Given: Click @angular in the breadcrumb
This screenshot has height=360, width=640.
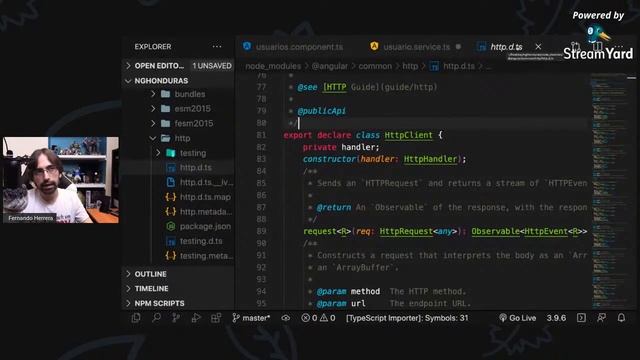Looking at the screenshot, I should click(329, 66).
